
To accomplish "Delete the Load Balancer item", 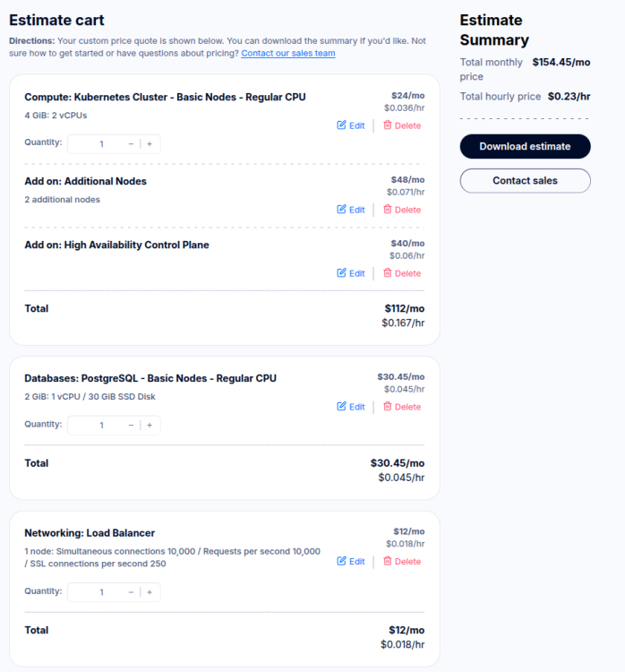I will [x=401, y=562].
